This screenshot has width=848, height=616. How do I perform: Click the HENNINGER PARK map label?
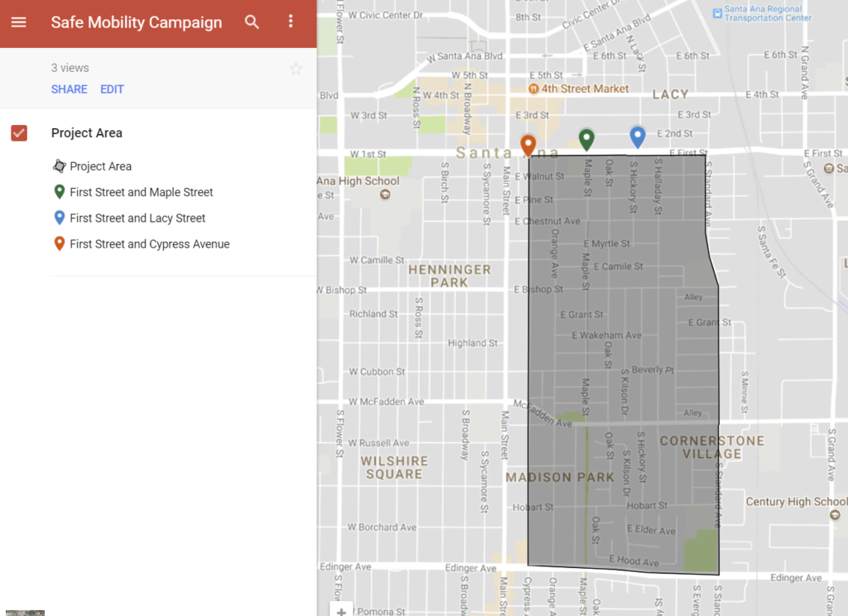tap(450, 276)
